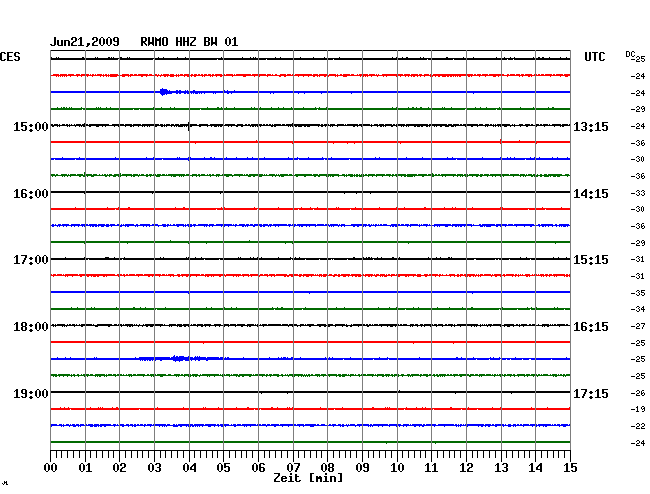Select minute tick label 03

point(154,468)
